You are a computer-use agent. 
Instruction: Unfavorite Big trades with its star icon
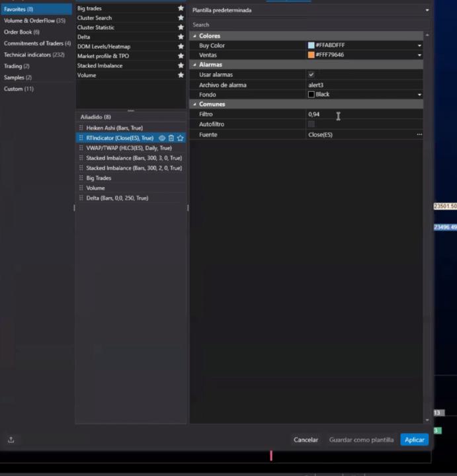point(181,9)
